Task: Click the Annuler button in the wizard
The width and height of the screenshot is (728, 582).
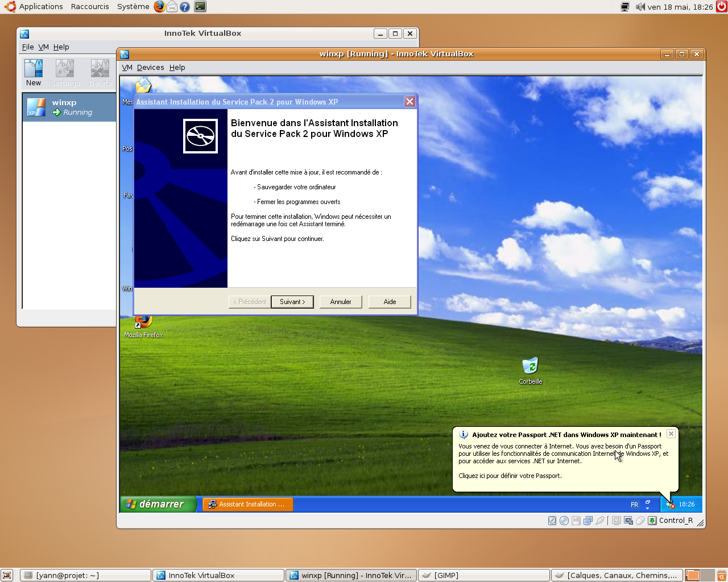Action: pyautogui.click(x=341, y=302)
